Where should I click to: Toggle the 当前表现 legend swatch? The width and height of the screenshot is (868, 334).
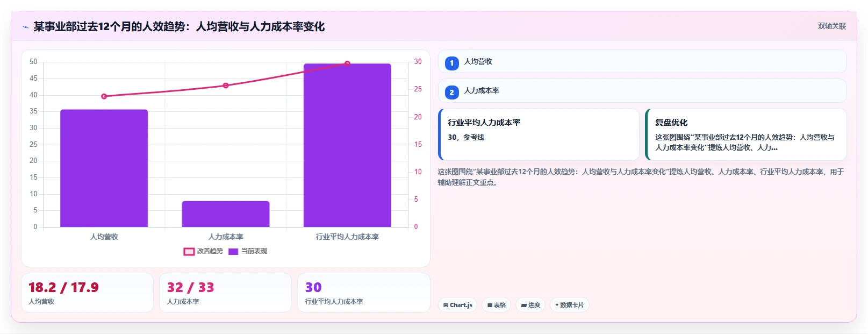(x=233, y=252)
